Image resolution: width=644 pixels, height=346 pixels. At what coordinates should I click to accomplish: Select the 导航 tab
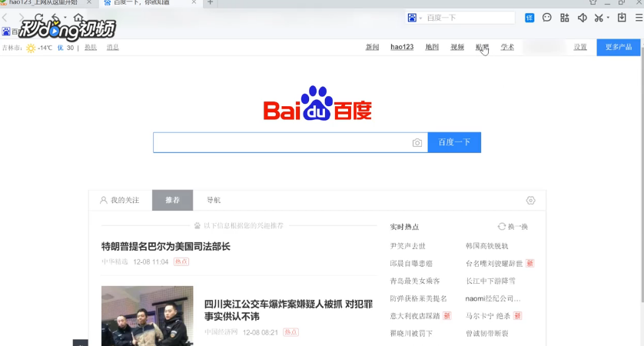pyautogui.click(x=214, y=200)
